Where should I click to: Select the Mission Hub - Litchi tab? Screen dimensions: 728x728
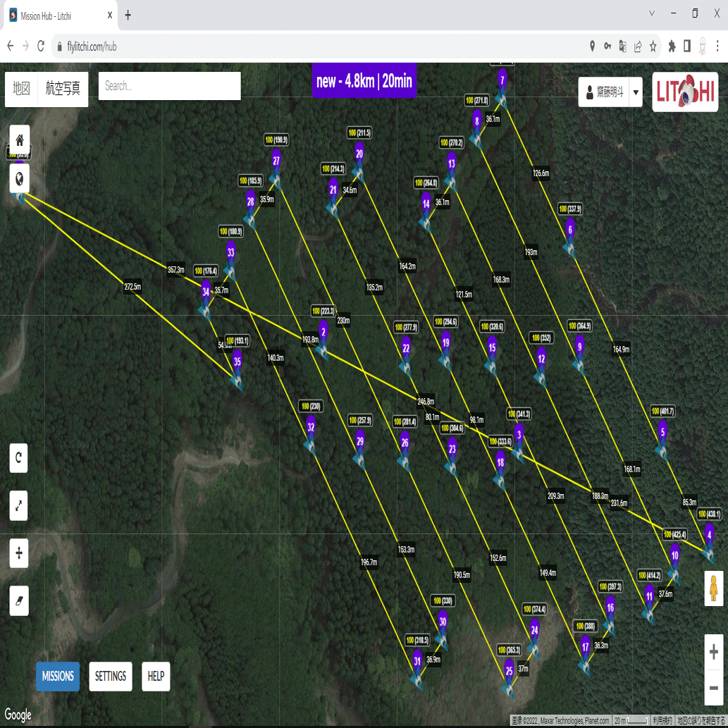pos(61,16)
